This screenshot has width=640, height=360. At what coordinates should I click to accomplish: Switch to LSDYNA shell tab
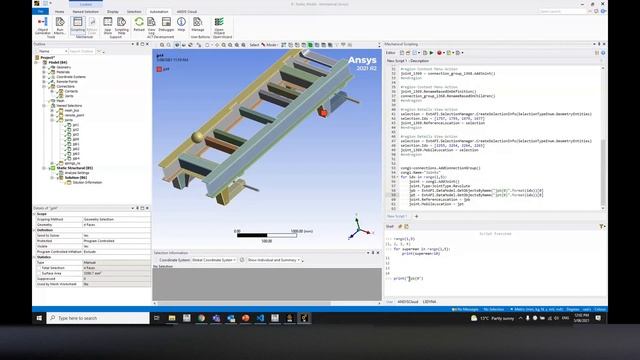pos(429,302)
